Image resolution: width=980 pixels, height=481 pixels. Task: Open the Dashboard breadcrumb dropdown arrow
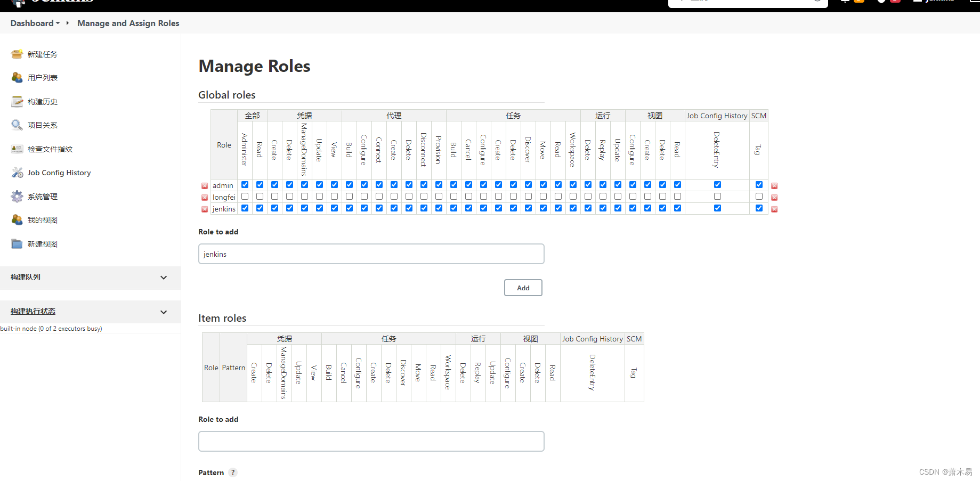[x=58, y=23]
